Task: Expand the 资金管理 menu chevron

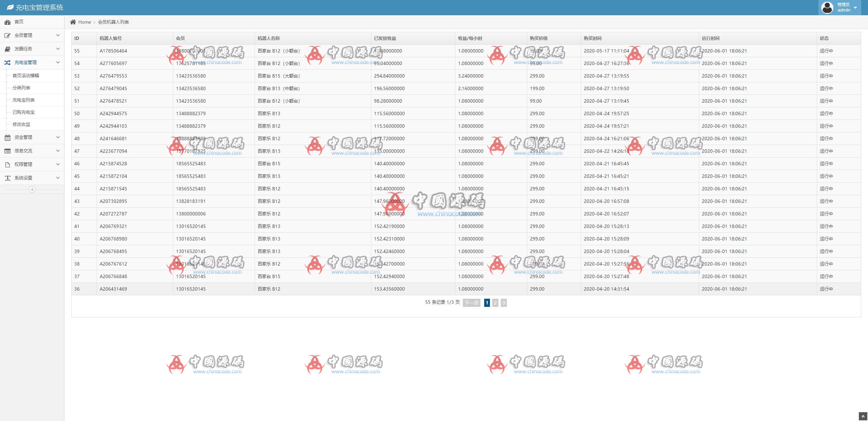Action: [58, 137]
